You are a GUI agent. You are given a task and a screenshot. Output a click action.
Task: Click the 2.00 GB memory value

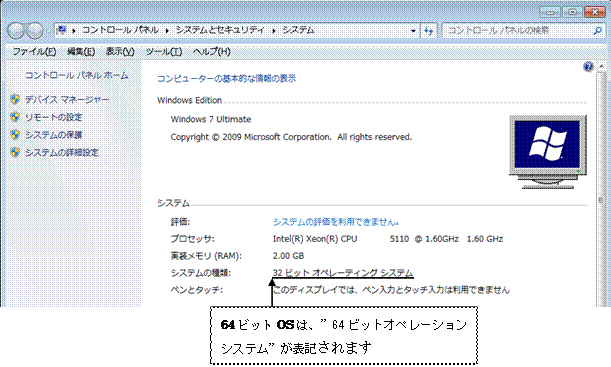[288, 256]
